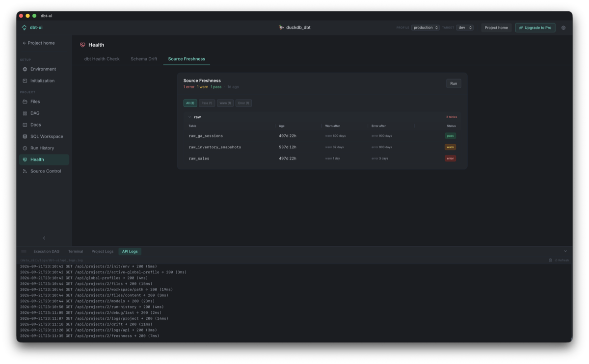
Task: Click the SQL Workspace database icon
Action: (x=25, y=136)
